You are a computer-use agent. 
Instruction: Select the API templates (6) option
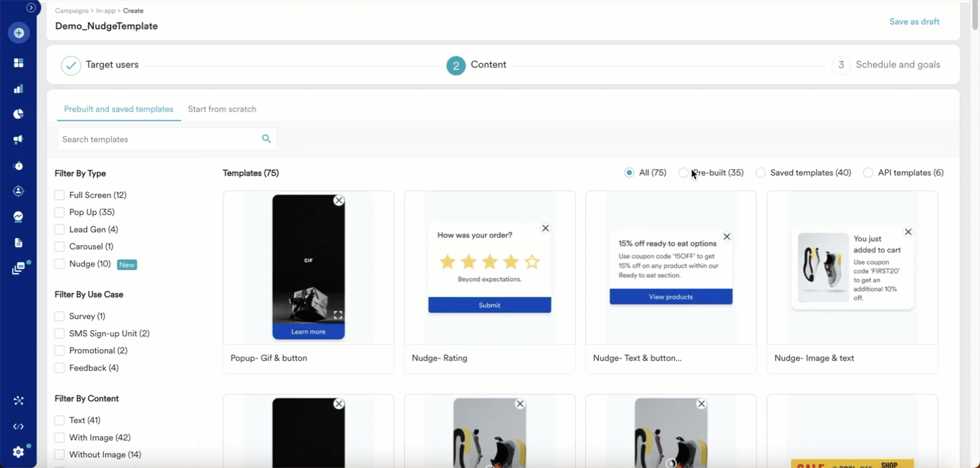(868, 173)
